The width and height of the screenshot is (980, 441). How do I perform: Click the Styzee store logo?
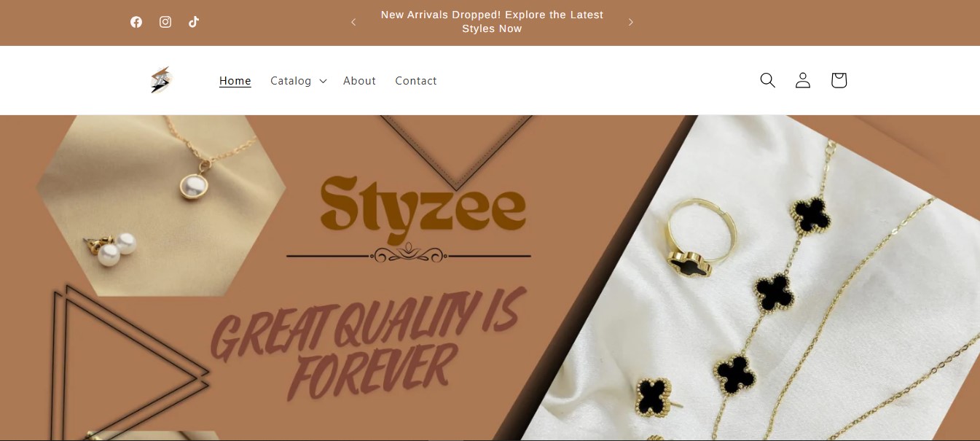(160, 80)
